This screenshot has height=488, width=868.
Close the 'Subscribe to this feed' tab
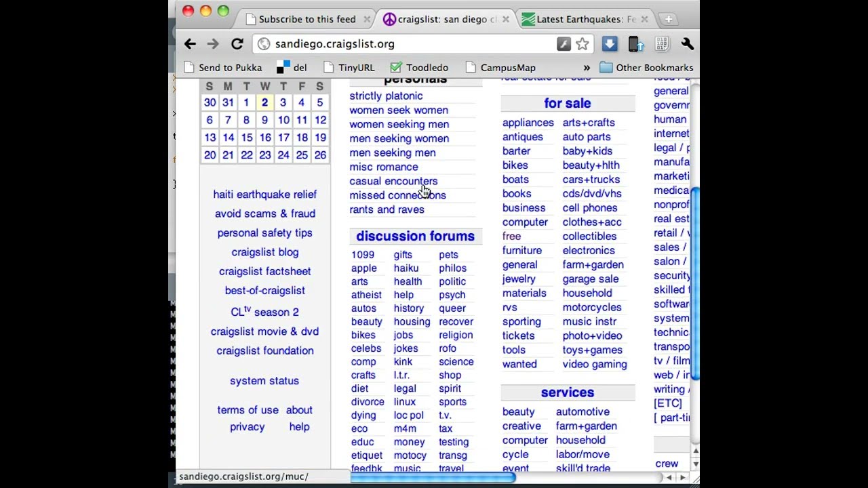coord(367,20)
